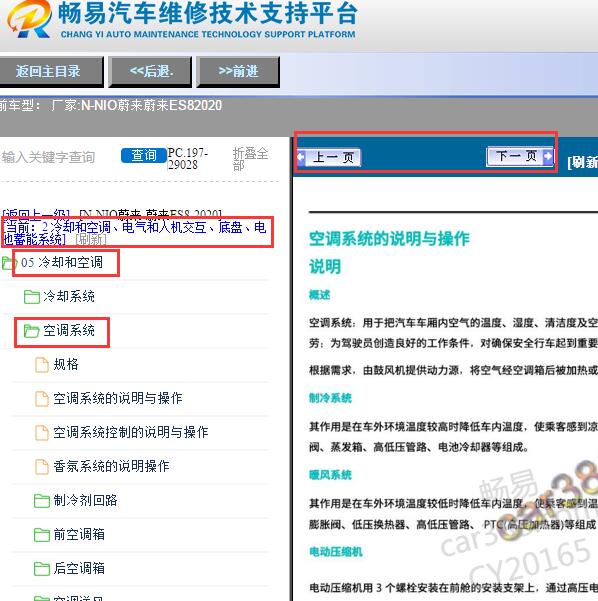
Task: Click the 畅易 platform logo icon
Action: coord(29,18)
